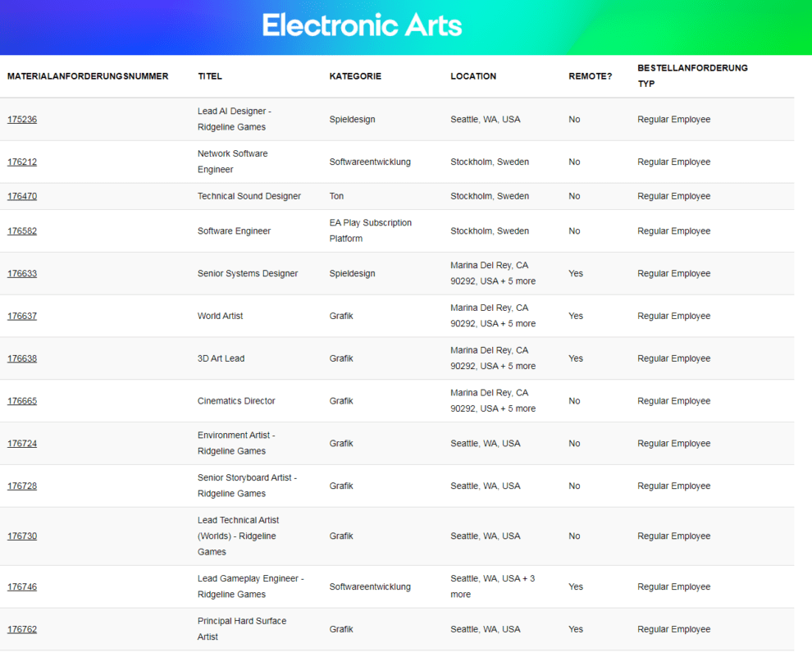Select the Principal Hard Surface Artist title

tap(242, 629)
